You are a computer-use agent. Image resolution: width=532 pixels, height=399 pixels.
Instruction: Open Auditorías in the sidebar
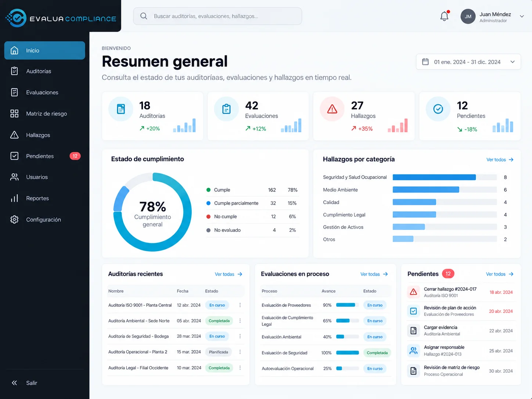point(44,71)
